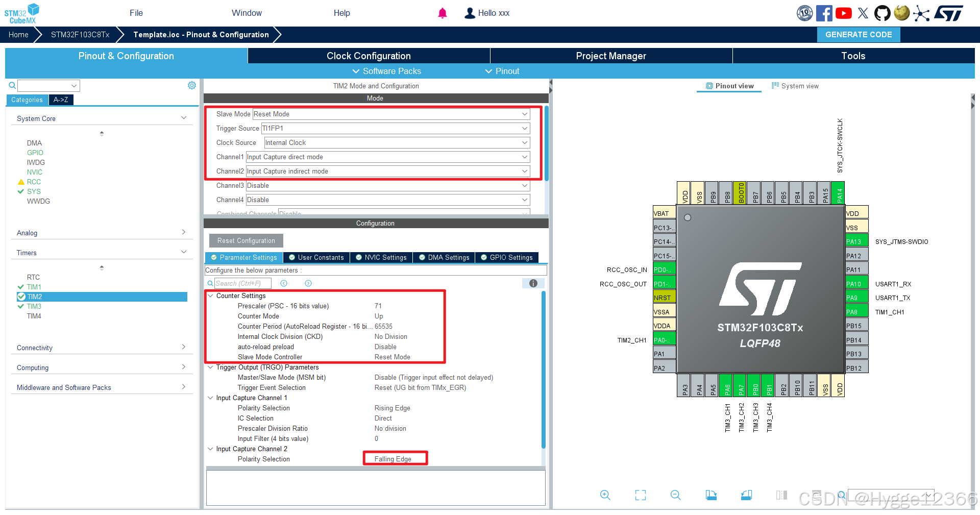Open the Window menu
Viewport: 980px width, 515px height.
[x=247, y=13]
